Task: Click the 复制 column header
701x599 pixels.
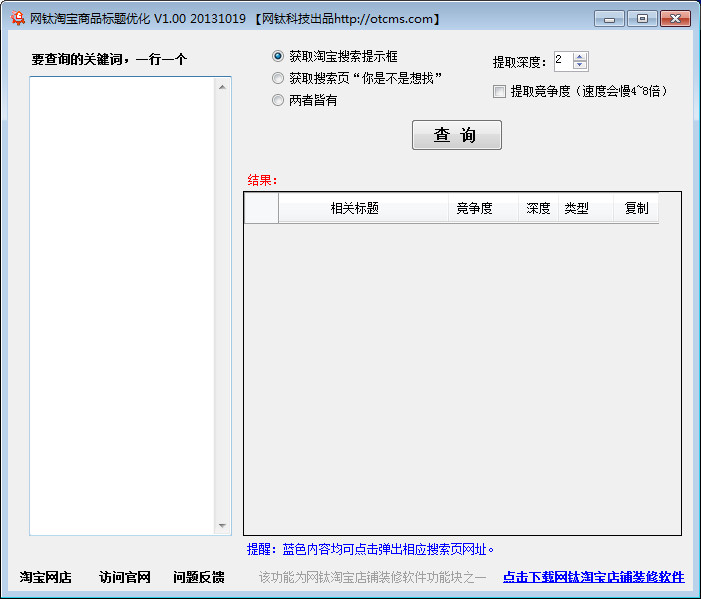Action: (636, 208)
